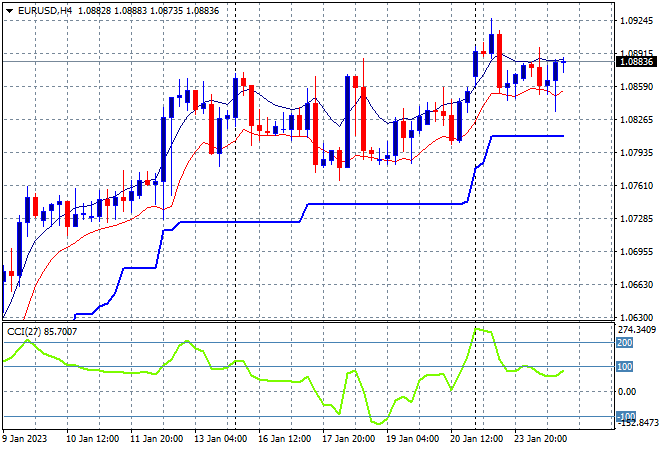The height and width of the screenshot is (450, 660).
Task: Open the chart menu triangle beside EURUSD,H4
Action: point(9,11)
